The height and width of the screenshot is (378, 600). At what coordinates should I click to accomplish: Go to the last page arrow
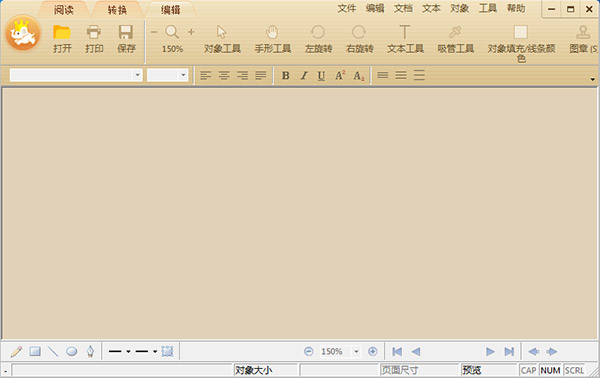[509, 351]
